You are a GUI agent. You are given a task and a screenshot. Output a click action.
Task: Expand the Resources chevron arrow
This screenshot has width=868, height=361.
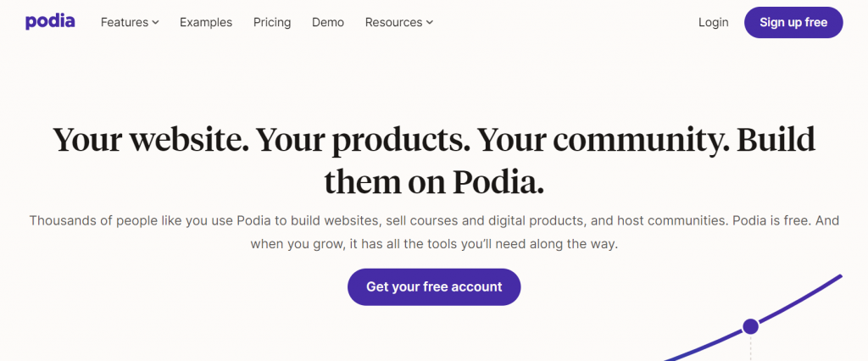pos(430,23)
